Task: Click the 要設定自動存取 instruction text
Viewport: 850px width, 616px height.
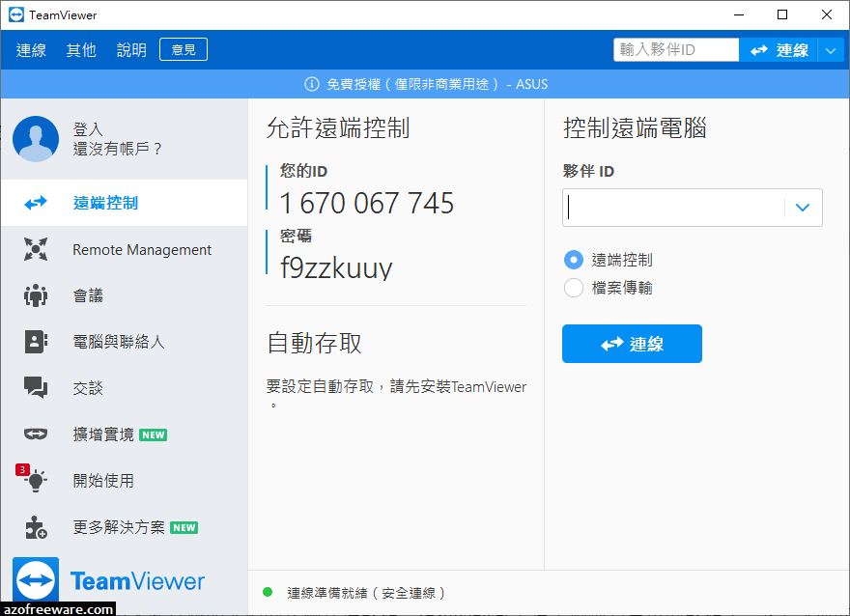Action: (396, 393)
